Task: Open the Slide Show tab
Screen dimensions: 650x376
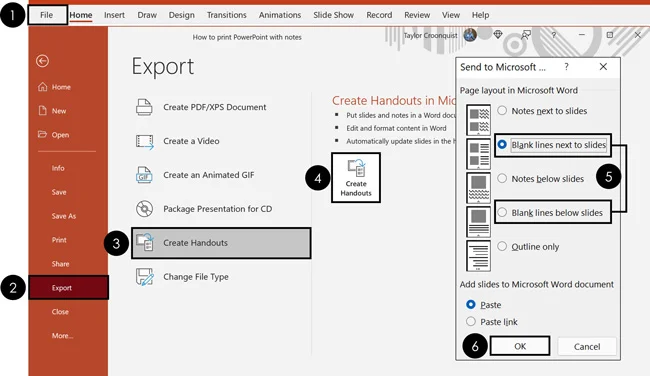Action: 334,15
